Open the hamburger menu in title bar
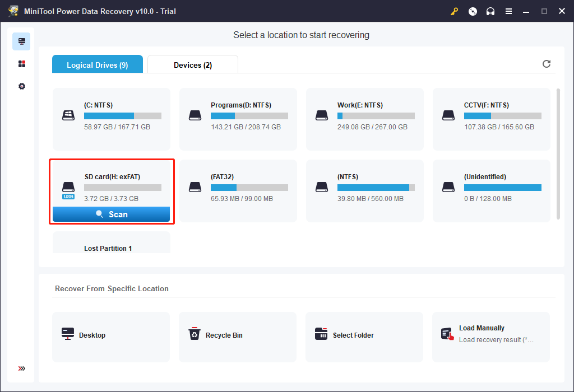 coord(508,11)
